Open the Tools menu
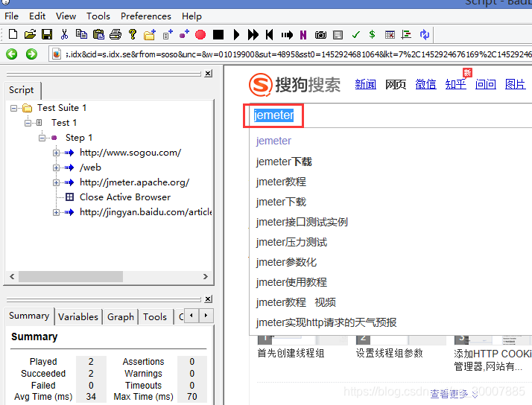The height and width of the screenshot is (405, 532). pos(98,16)
